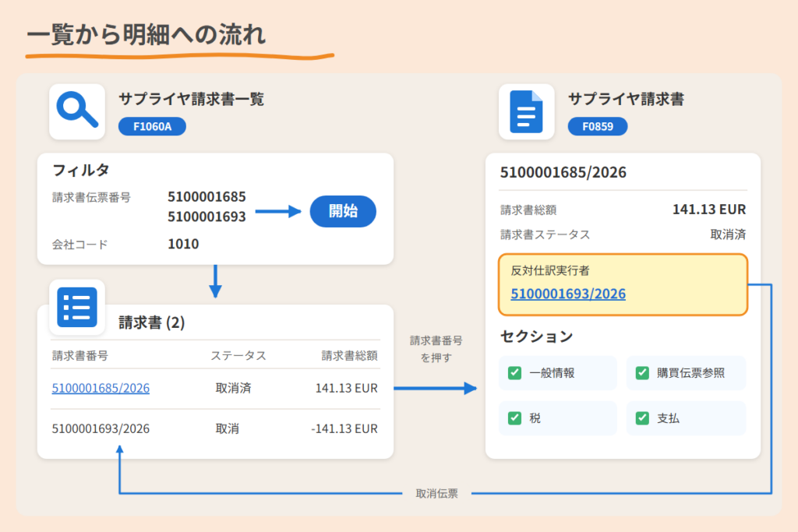Toggle the 税 checkbox
Viewport: 798px width, 532px height.
tap(514, 418)
